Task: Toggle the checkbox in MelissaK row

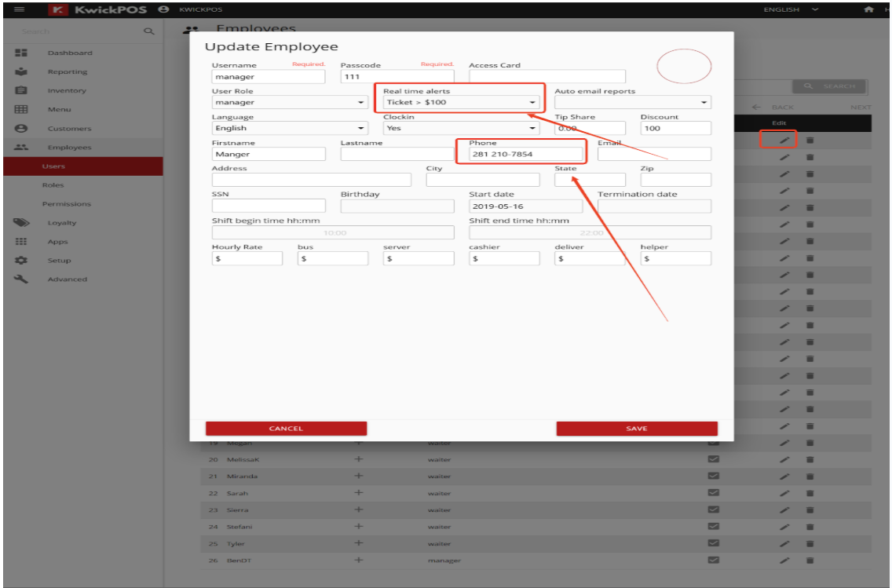Action: click(714, 459)
